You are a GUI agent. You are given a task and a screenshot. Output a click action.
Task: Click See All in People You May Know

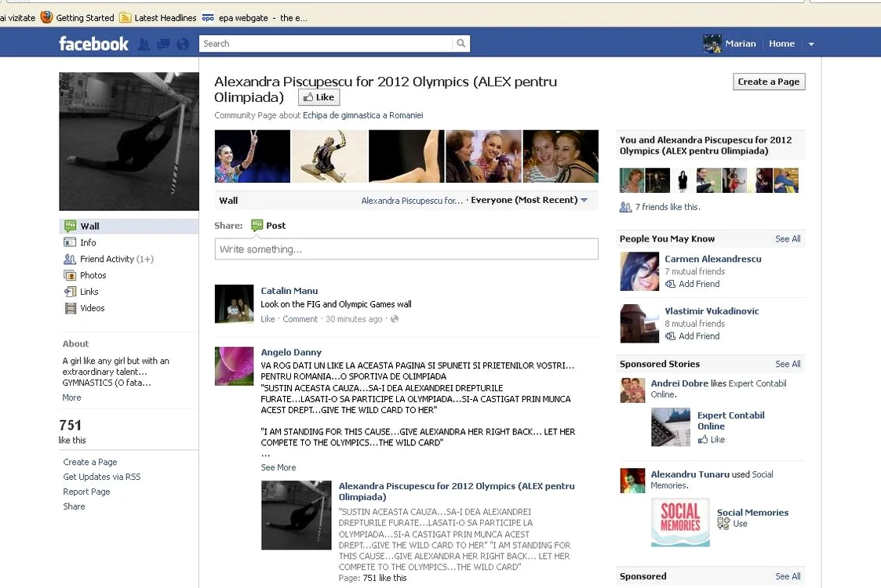point(788,238)
